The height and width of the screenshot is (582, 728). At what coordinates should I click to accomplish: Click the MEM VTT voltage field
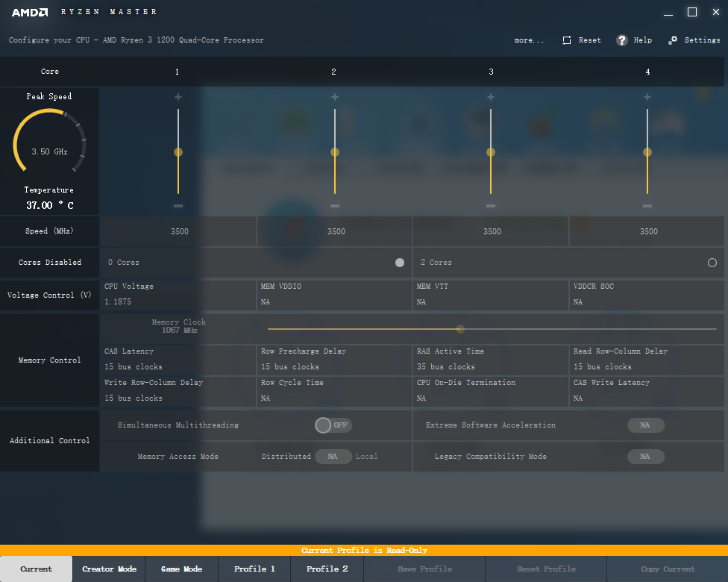click(491, 295)
